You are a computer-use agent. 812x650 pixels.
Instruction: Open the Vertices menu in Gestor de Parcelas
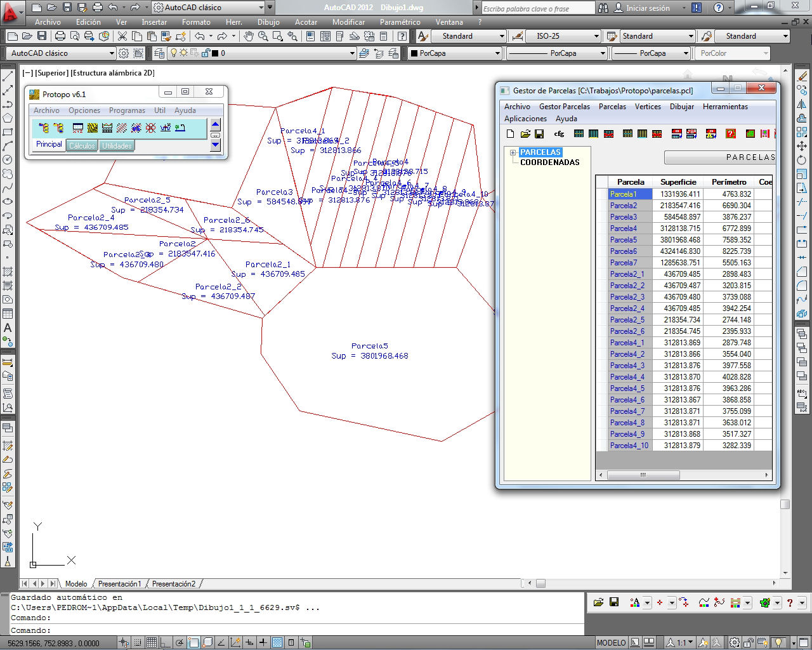pyautogui.click(x=648, y=107)
